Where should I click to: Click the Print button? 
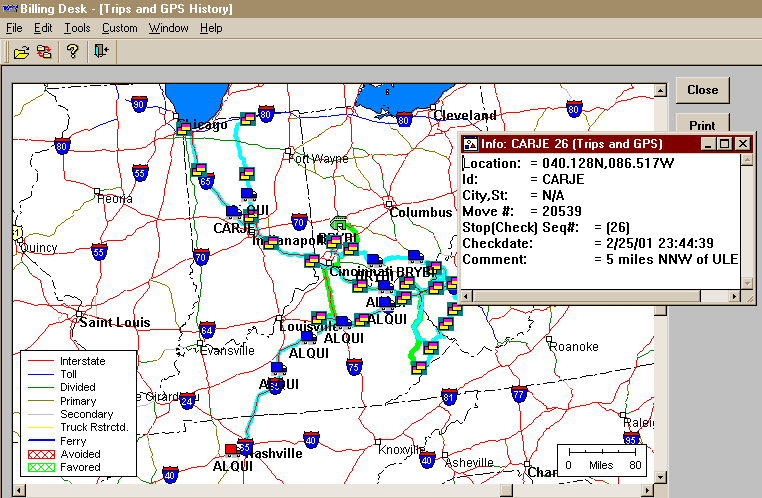[703, 124]
